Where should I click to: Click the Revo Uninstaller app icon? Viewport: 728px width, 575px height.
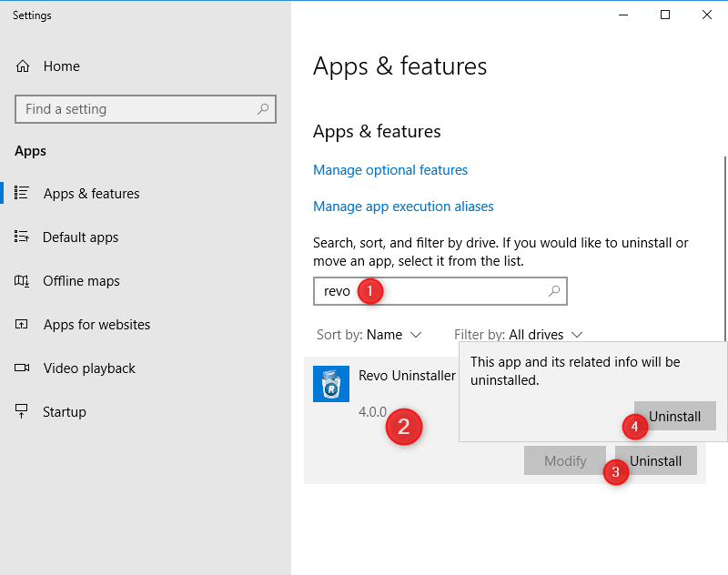coord(331,384)
